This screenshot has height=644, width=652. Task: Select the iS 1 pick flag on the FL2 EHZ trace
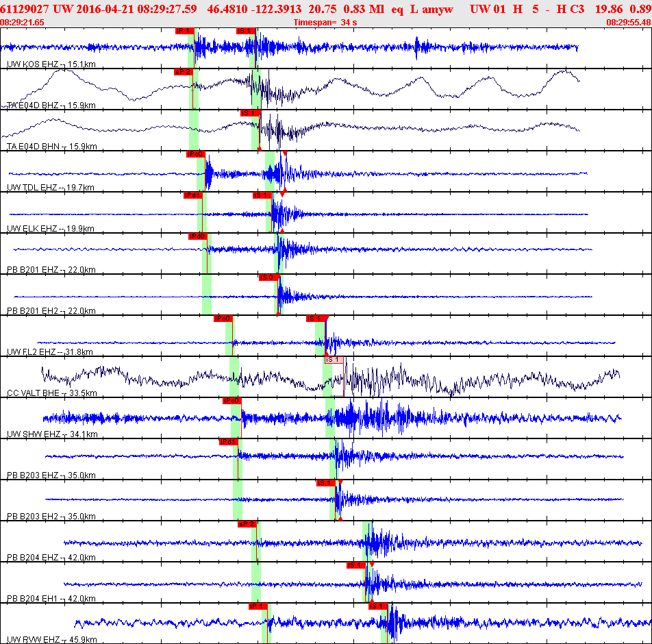pyautogui.click(x=316, y=319)
